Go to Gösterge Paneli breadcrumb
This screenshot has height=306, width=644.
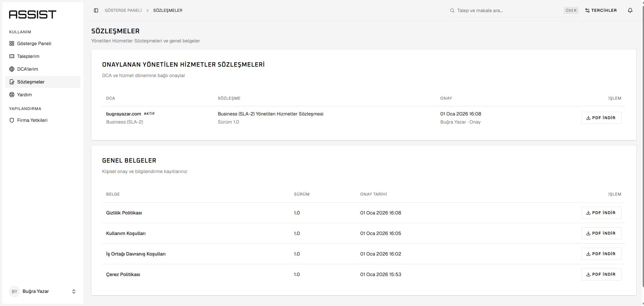(x=123, y=10)
